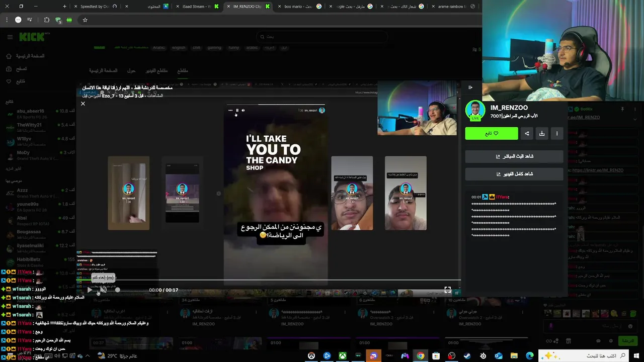This screenshot has width=644, height=362.
Task: Click the watch live stream button
Action: [514, 156]
